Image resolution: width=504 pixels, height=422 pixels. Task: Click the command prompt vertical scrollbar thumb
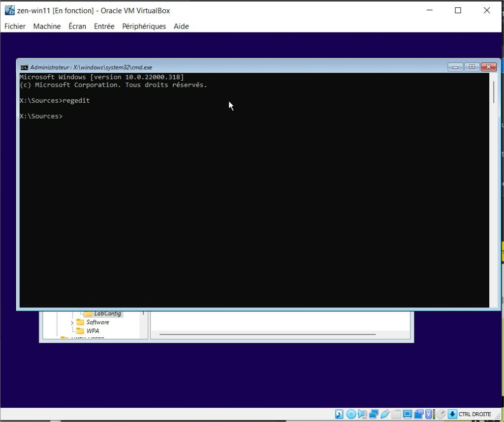tap(494, 92)
